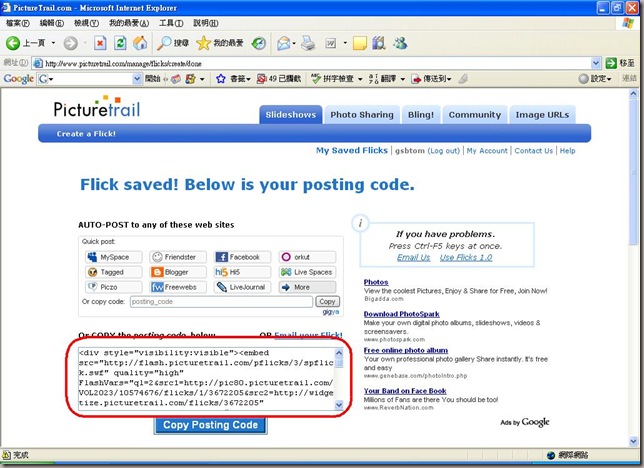Open the Mail button dropdown arrow
The width and height of the screenshot is (644, 468).
point(294,43)
